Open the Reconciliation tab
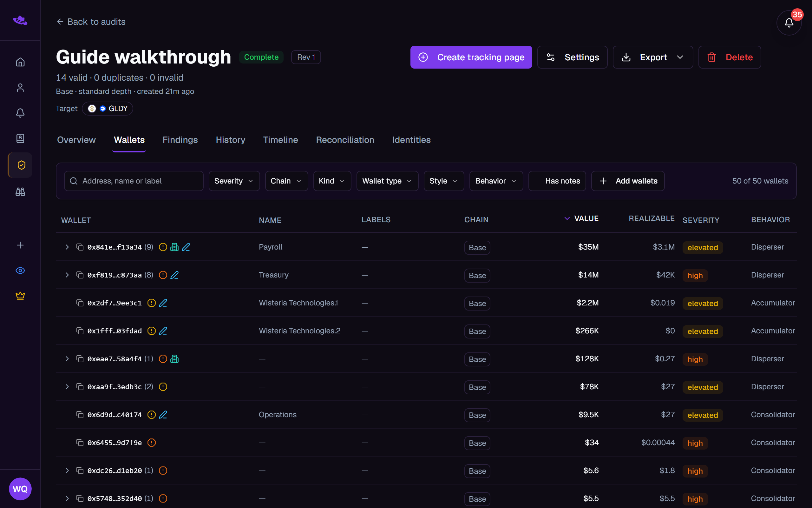Screen dimensions: 812x508 click(x=345, y=140)
